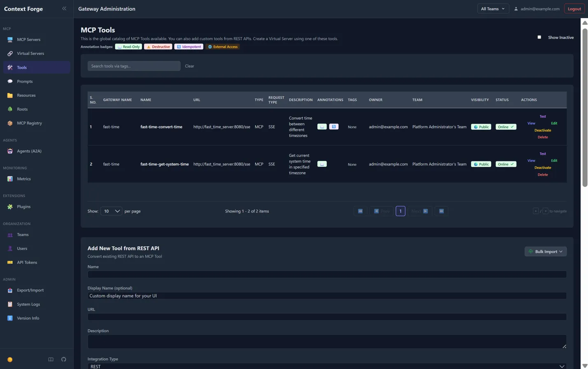Click the Teams people icon
The height and width of the screenshot is (369, 588).
point(10,235)
